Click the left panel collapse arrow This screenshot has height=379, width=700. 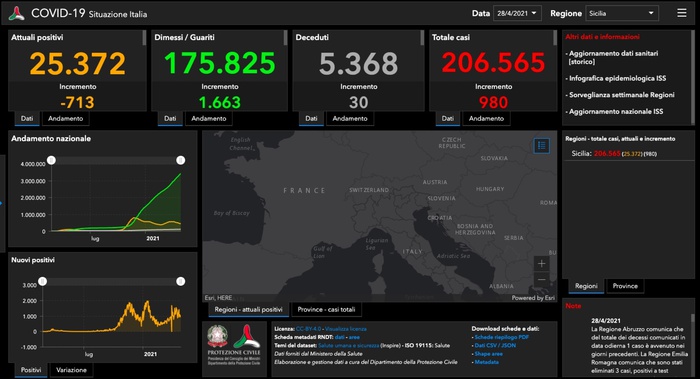[x=2, y=204]
